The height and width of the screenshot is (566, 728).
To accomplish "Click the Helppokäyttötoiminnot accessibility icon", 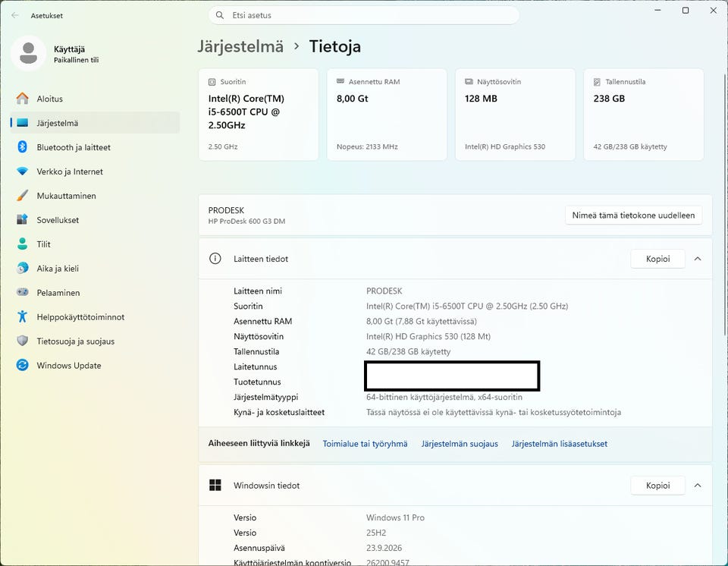I will [22, 317].
